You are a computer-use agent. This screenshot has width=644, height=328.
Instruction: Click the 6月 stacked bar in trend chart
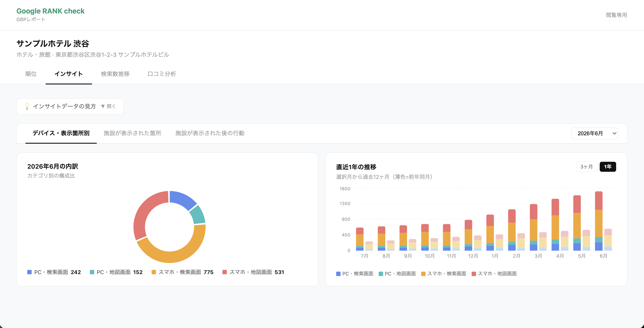(598, 221)
